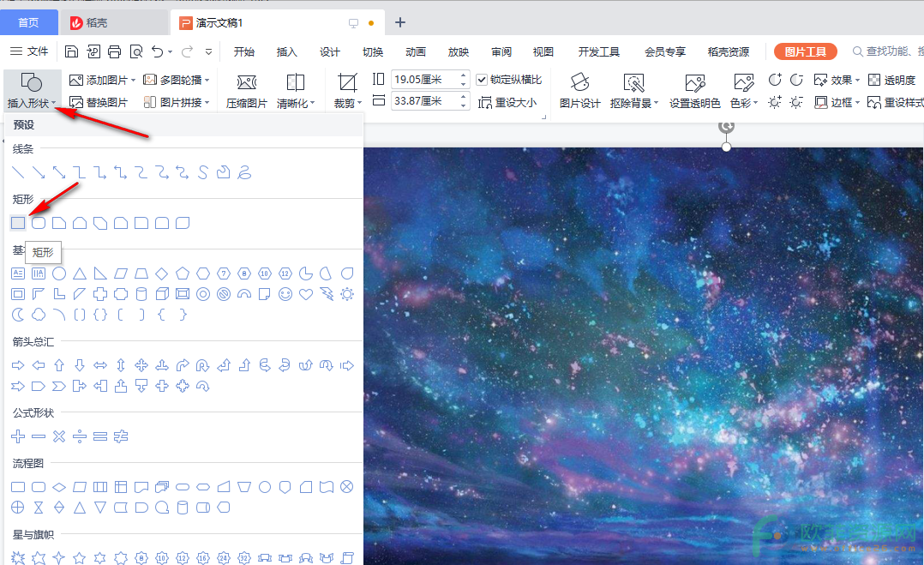Click 重设大小 to reset size
Image resolution: width=924 pixels, height=565 pixels.
(507, 103)
